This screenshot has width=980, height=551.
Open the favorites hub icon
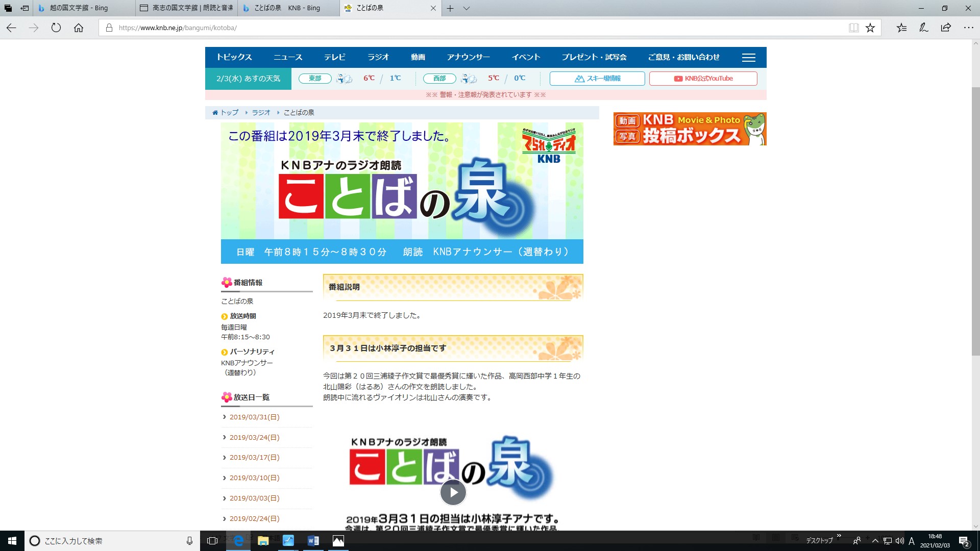[x=901, y=28]
